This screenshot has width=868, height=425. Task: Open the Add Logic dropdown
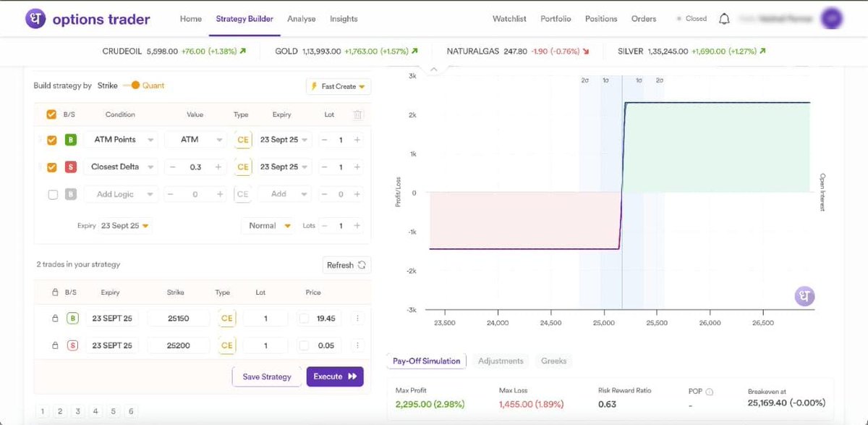pyautogui.click(x=121, y=194)
